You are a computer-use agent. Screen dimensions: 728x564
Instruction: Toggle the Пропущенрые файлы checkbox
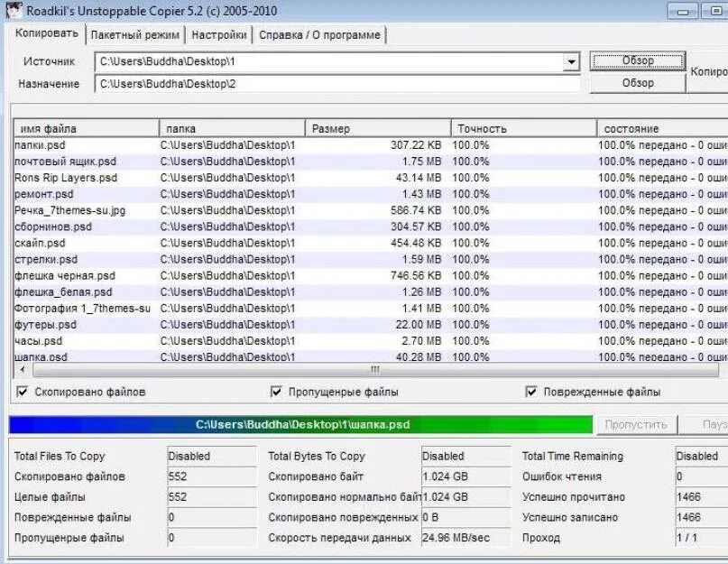pyautogui.click(x=276, y=392)
